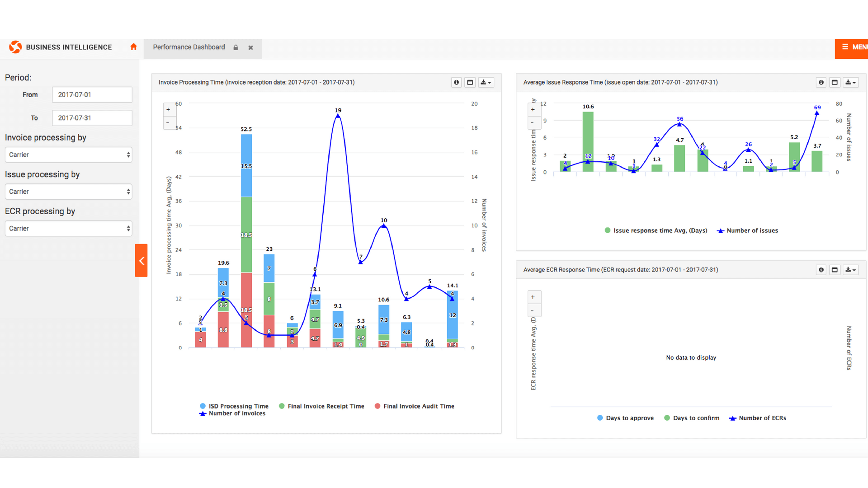Open download menu for Invoice Processing Time chart
Viewport: 868px width, 488px height.
click(486, 82)
